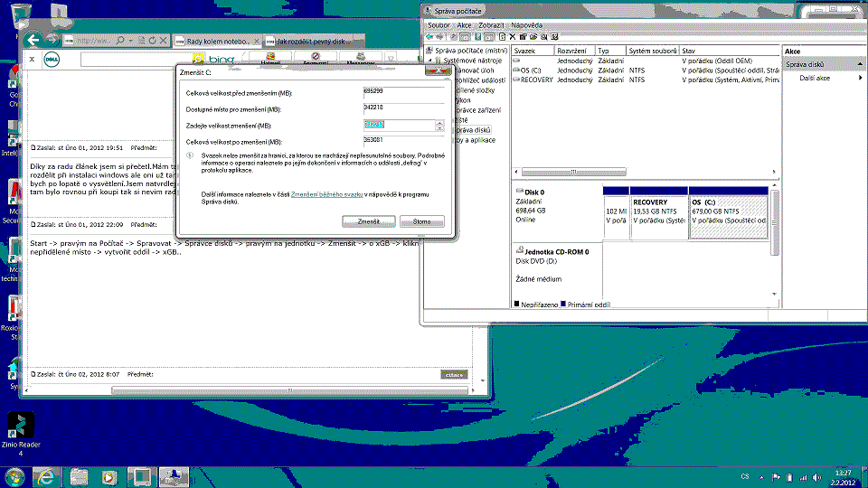Increase shrink size with up spinner arrow
Screen dimensions: 868x488
click(439, 123)
